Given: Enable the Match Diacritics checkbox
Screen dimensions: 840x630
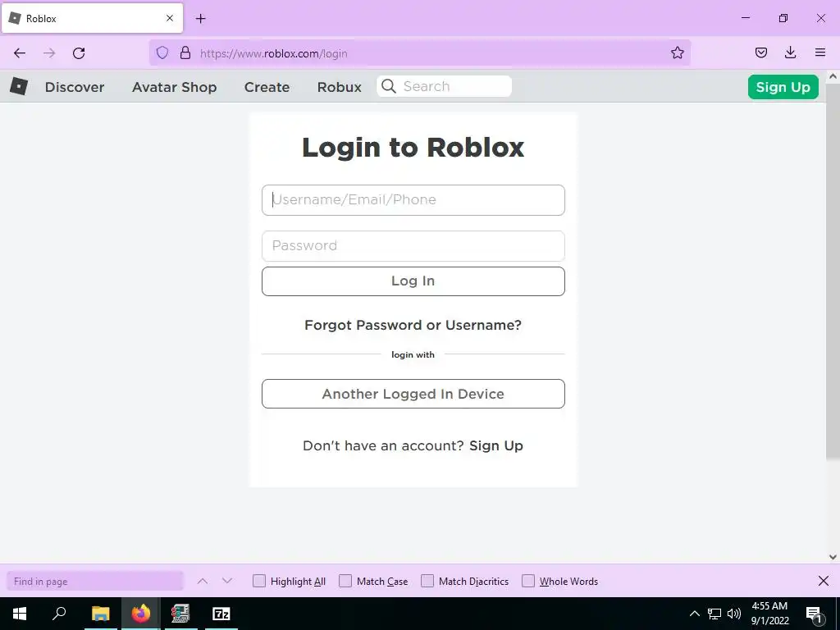Looking at the screenshot, I should pyautogui.click(x=427, y=582).
